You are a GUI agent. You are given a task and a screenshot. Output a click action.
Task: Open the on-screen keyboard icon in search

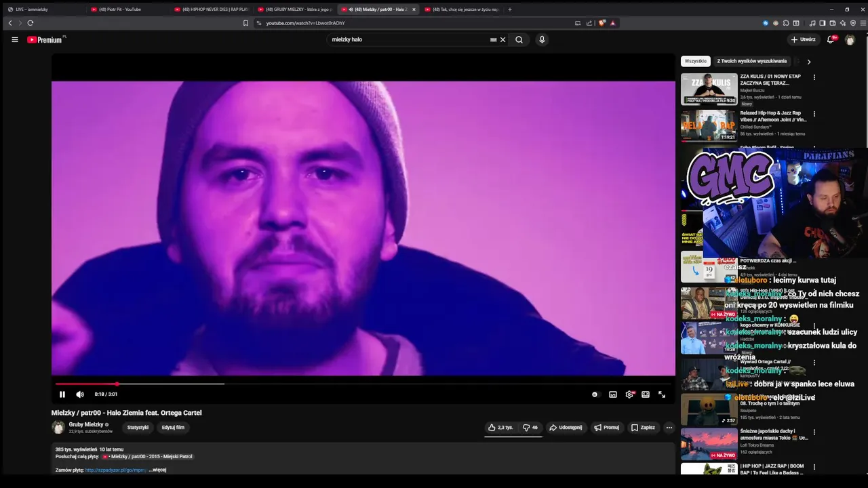494,39
